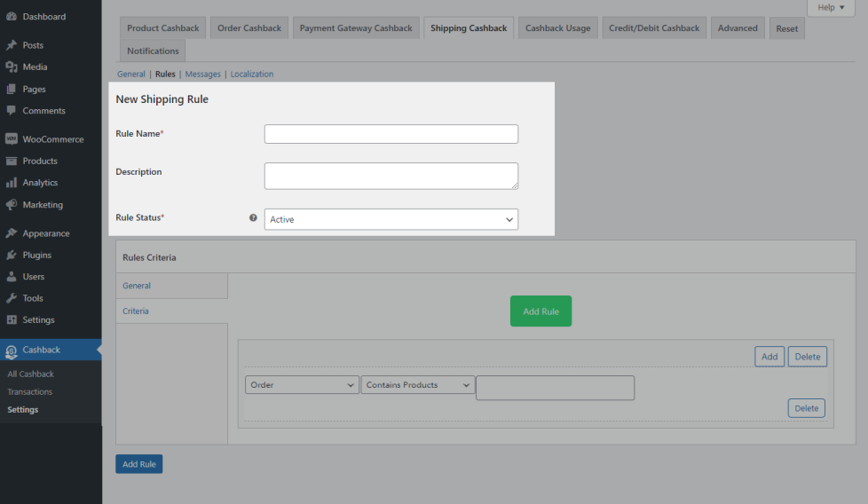Click the Plugins plug icon

(x=12, y=256)
